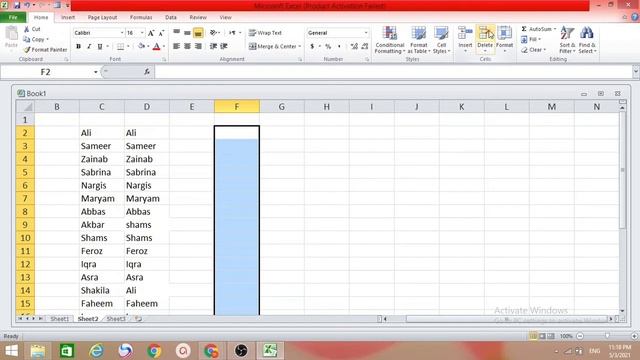Click the Orientation text angle icon
Viewport: 640px width, 360px height.
(213, 33)
